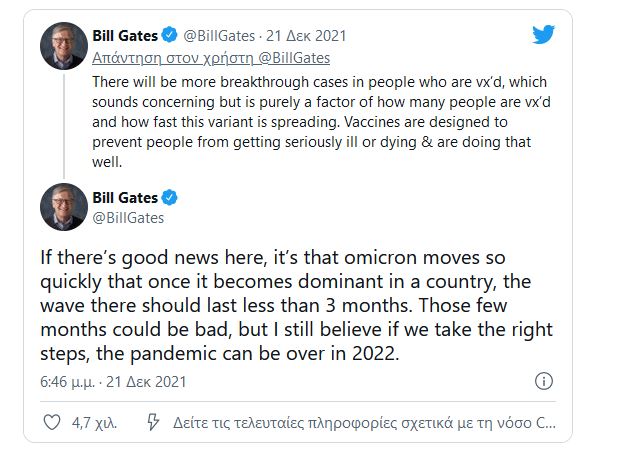Viewport: 636px width, 460px height.
Task: Click the vertical thread line between avatars
Action: 64,125
